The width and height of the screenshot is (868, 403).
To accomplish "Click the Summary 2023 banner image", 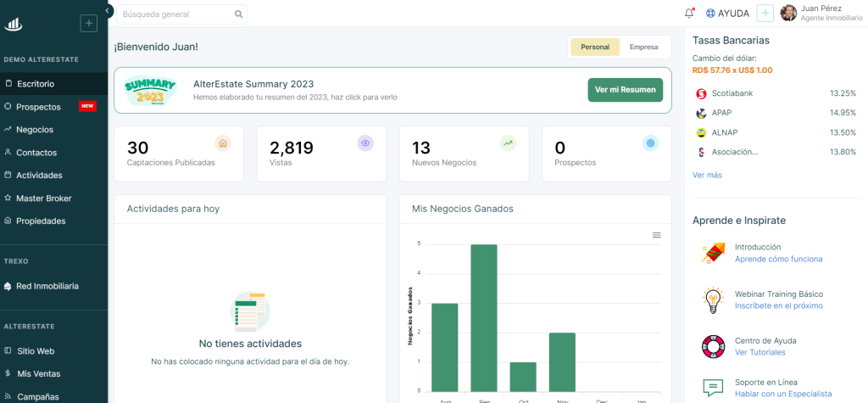I will [149, 90].
